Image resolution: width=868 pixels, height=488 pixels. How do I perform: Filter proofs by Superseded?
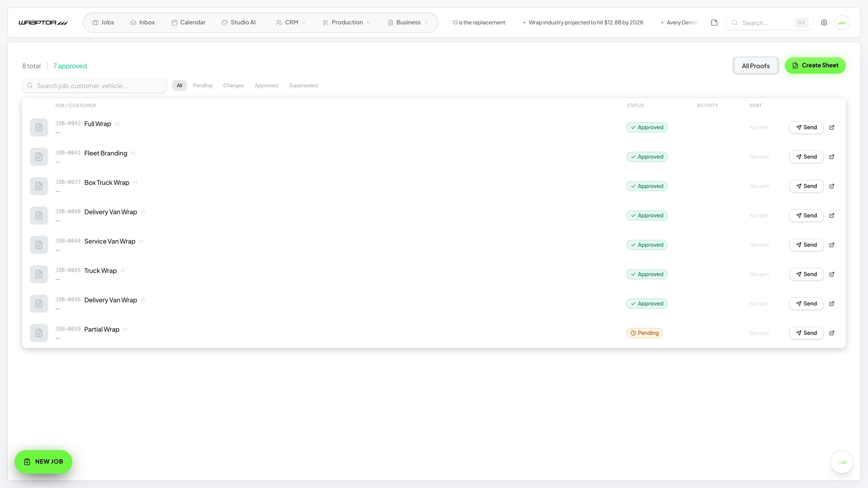[303, 86]
